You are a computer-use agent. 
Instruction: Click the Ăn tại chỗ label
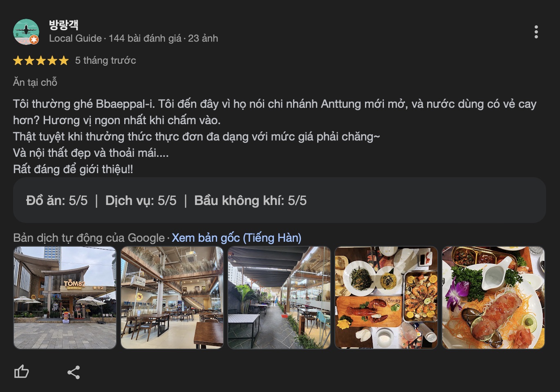(35, 82)
